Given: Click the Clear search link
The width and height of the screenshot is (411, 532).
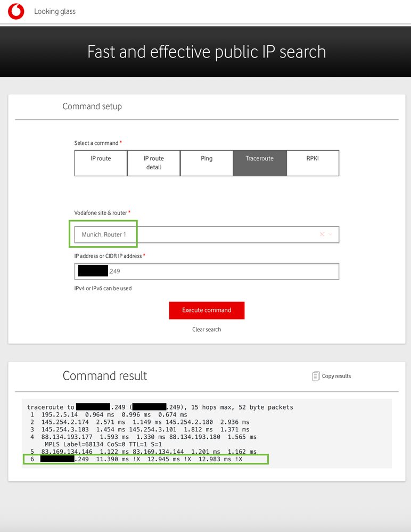Looking at the screenshot, I should 207,330.
